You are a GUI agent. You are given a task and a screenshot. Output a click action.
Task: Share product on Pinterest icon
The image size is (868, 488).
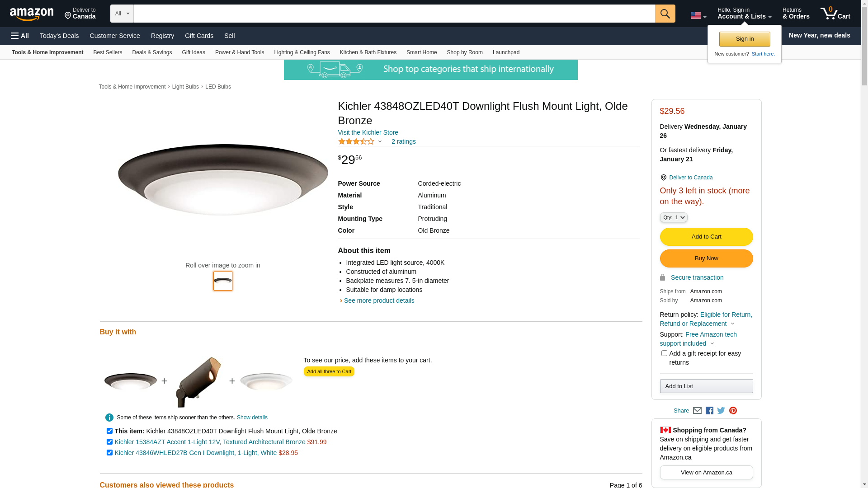click(733, 411)
